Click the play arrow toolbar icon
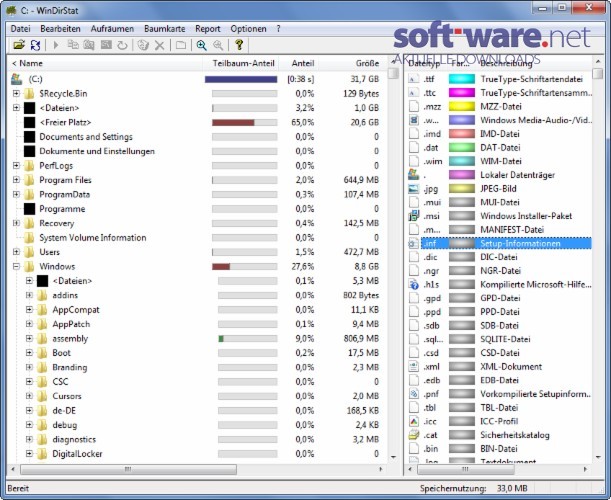This screenshot has width=611, height=500. tap(56, 45)
